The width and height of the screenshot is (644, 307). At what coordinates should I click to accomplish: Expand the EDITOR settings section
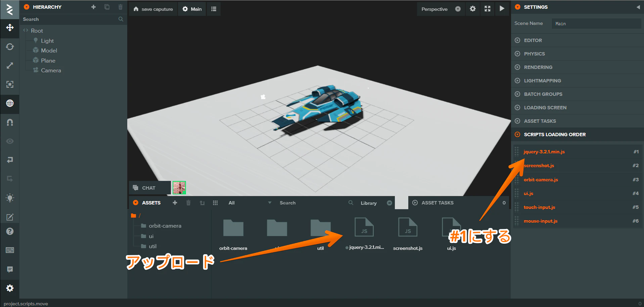[577, 40]
